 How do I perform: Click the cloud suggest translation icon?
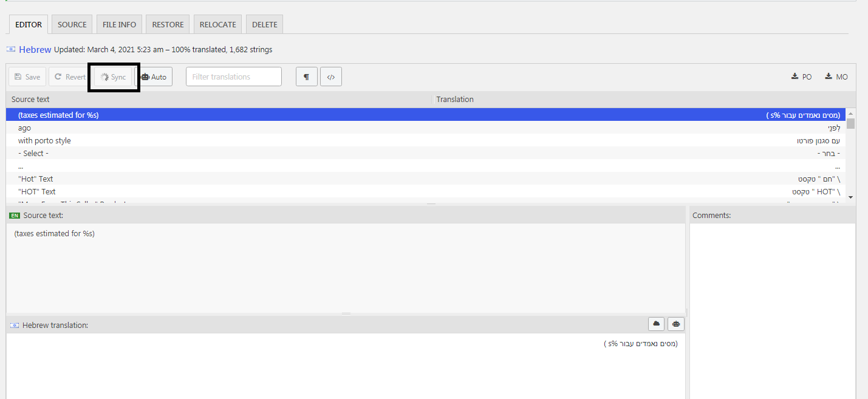coord(657,324)
